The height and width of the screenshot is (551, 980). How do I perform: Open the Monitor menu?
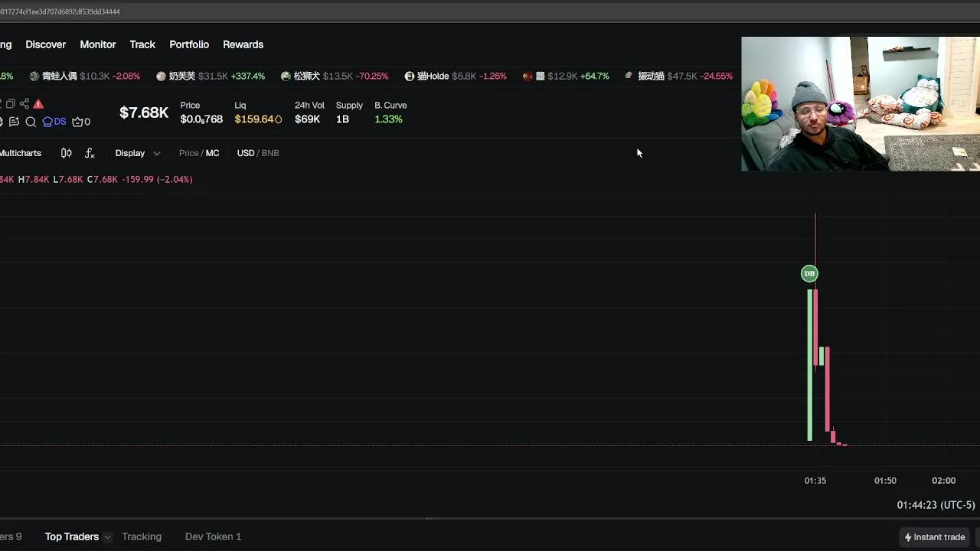pyautogui.click(x=98, y=44)
